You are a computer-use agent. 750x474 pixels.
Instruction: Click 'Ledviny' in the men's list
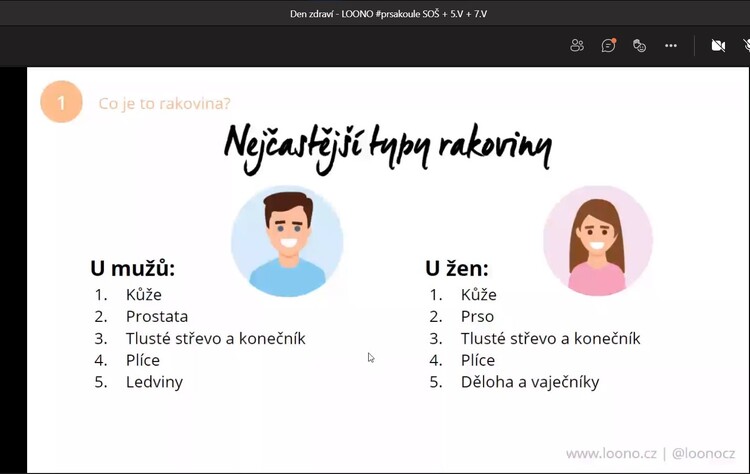(x=154, y=382)
